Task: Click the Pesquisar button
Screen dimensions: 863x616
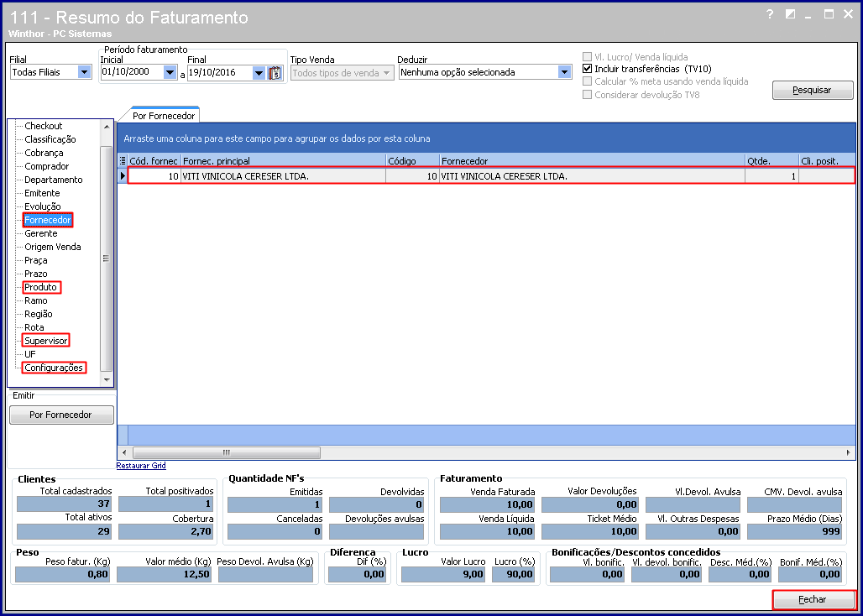Action: coord(813,90)
